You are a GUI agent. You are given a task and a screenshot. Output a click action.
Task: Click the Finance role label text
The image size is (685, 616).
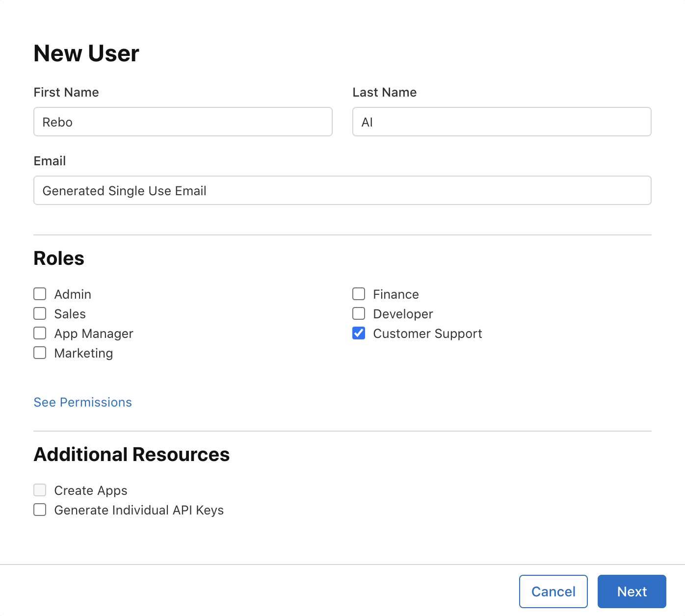click(x=395, y=294)
